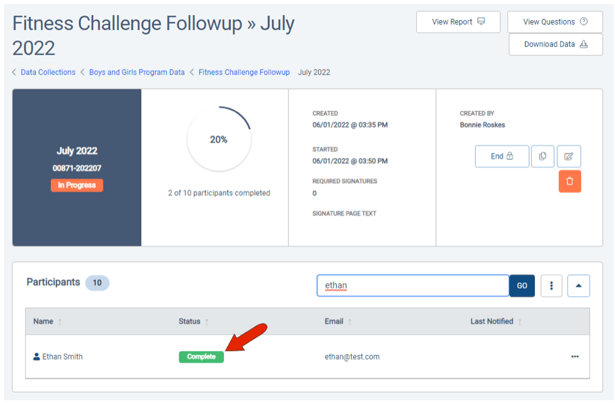Click the View Report button

tap(458, 22)
